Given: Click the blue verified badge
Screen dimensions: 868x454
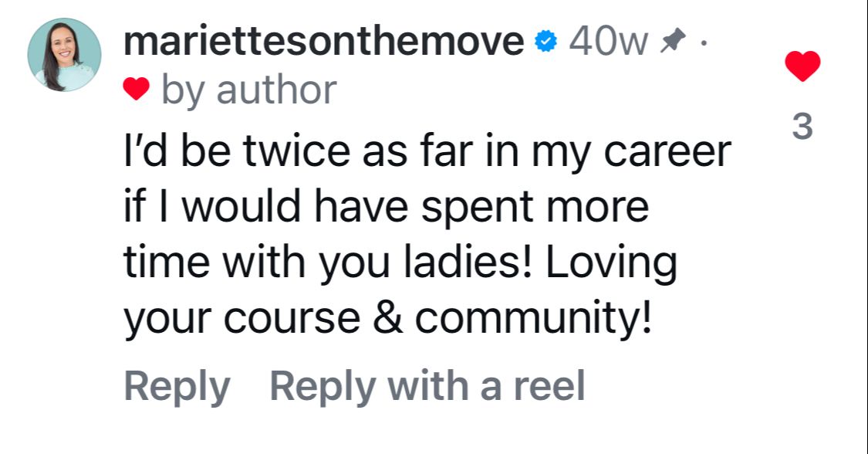Looking at the screenshot, I should pos(546,42).
